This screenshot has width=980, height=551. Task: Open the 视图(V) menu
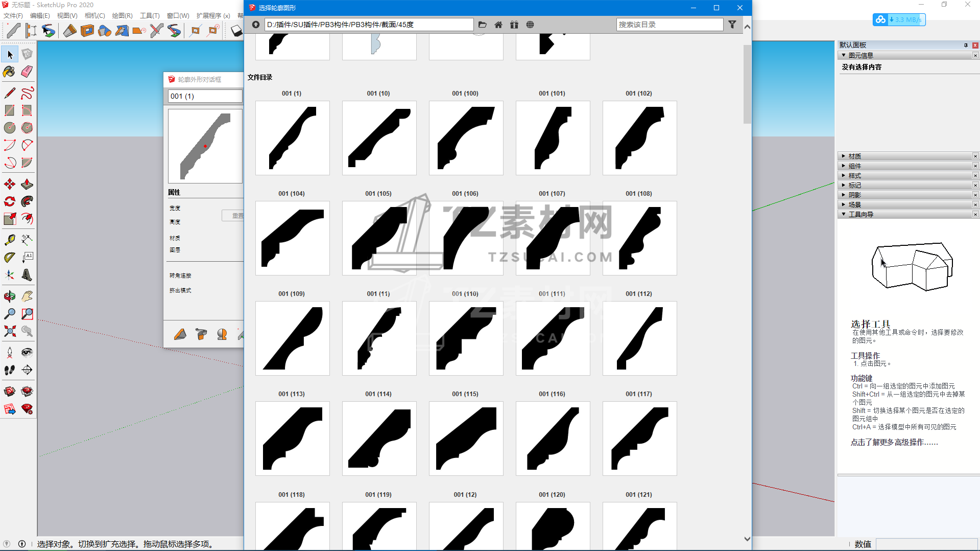coord(67,16)
